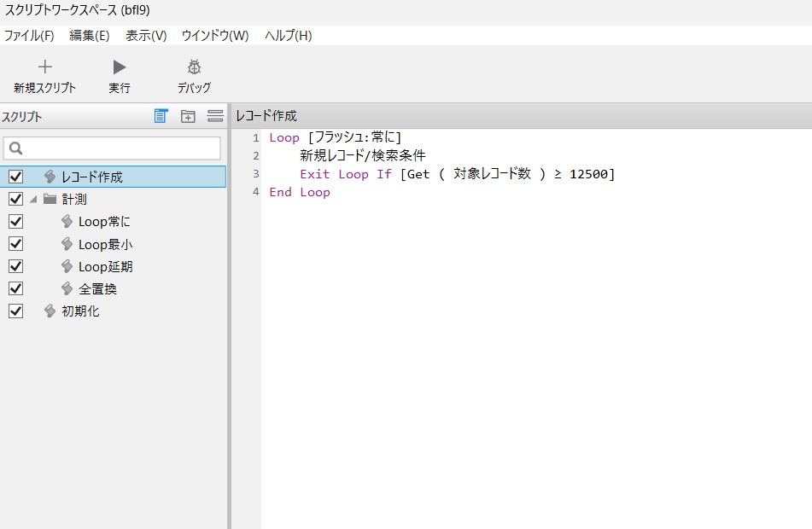The image size is (812, 529).
Task: Click line number 2 in gutter
Action: pyautogui.click(x=256, y=156)
